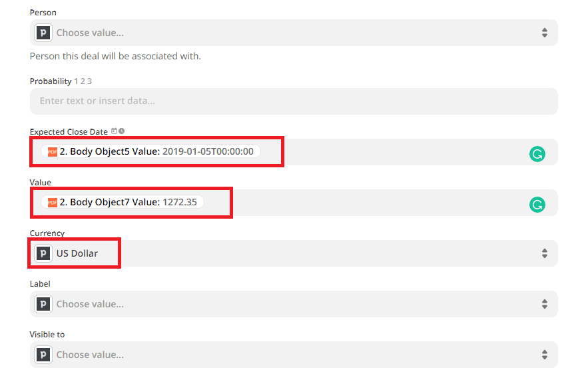Click into the Probability text field
Screen dimensions: 588x374
tap(293, 101)
